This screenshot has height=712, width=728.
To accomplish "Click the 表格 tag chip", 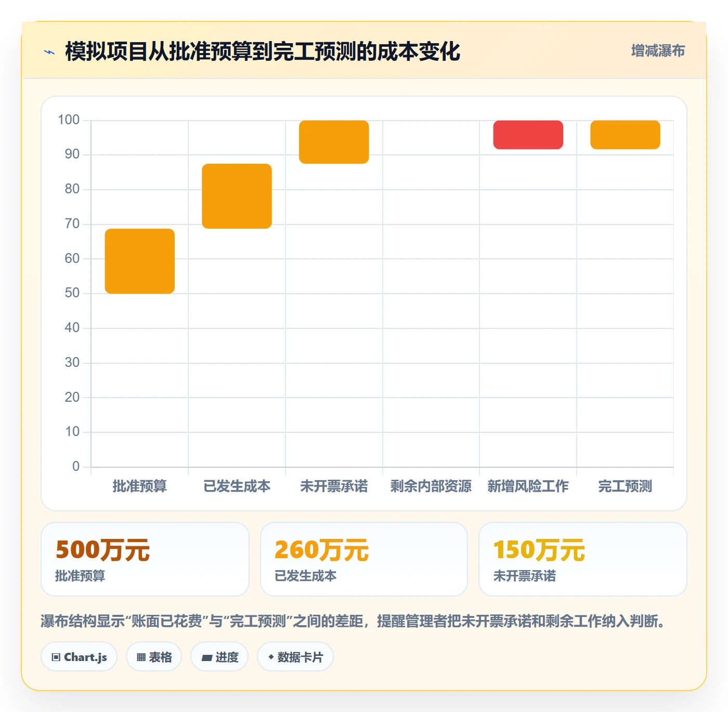I will pos(154,657).
